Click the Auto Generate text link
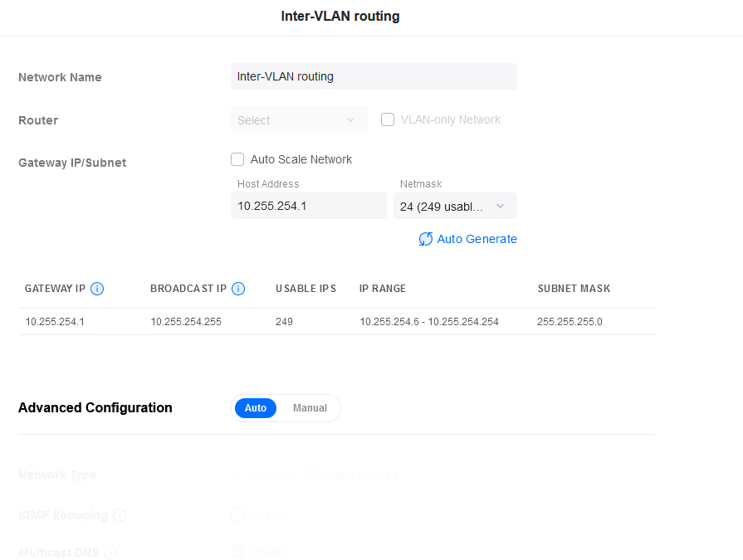Image resolution: width=743 pixels, height=560 pixels. coord(477,239)
